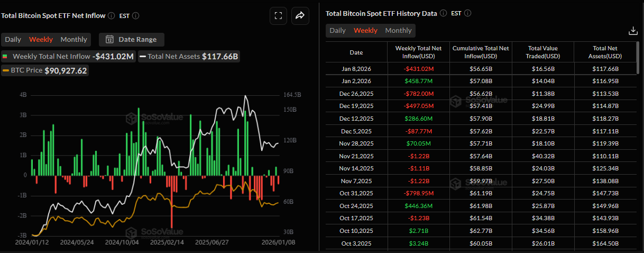
Task: Click the EST info icon above history table
Action: click(x=467, y=13)
